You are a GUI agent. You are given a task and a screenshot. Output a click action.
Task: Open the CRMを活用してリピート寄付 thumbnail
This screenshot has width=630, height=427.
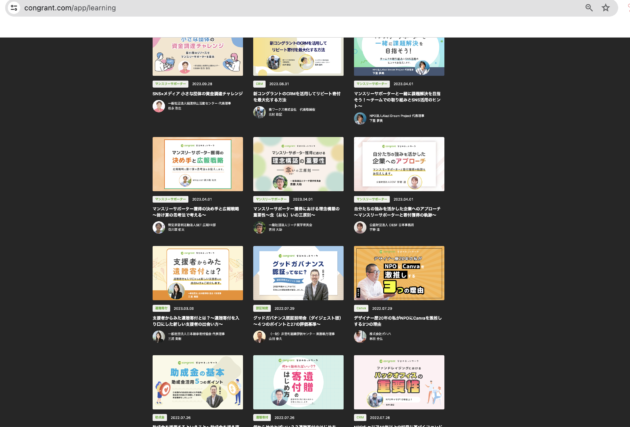(298, 57)
